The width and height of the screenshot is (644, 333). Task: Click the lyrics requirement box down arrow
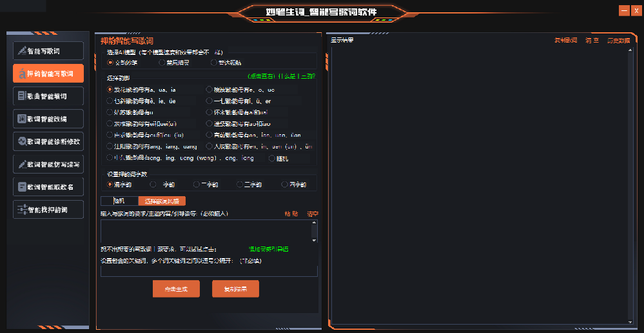click(314, 240)
